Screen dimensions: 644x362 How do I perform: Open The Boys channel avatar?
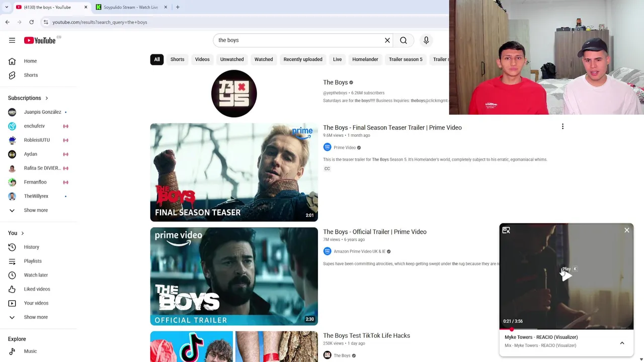tap(234, 94)
